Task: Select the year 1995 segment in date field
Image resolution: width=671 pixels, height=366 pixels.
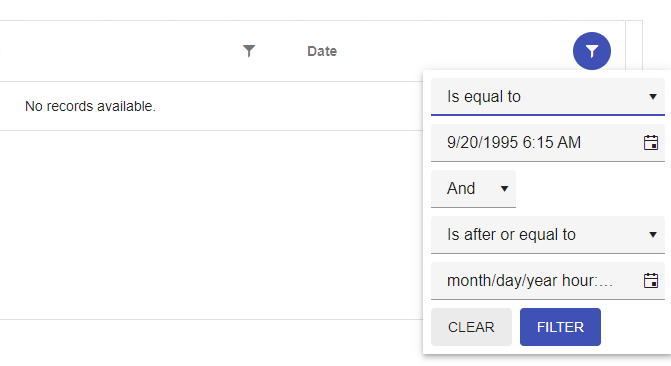Action: [x=501, y=143]
